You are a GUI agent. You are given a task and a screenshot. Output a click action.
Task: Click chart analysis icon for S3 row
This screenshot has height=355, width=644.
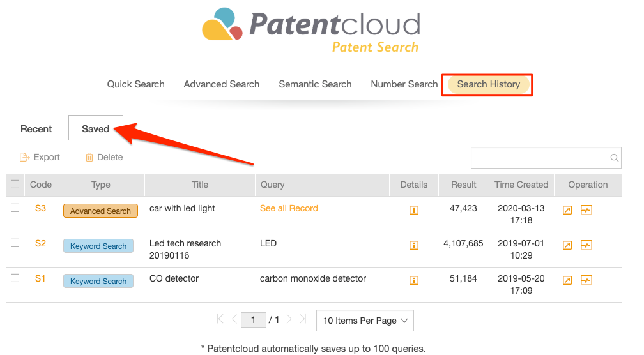586,210
